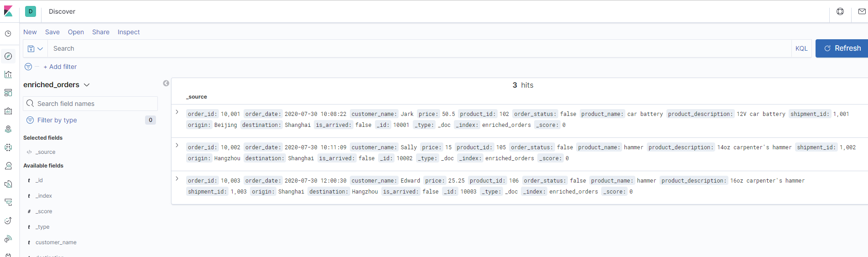The width and height of the screenshot is (868, 257).
Task: Open the Recently viewed clock icon
Action: (8, 33)
